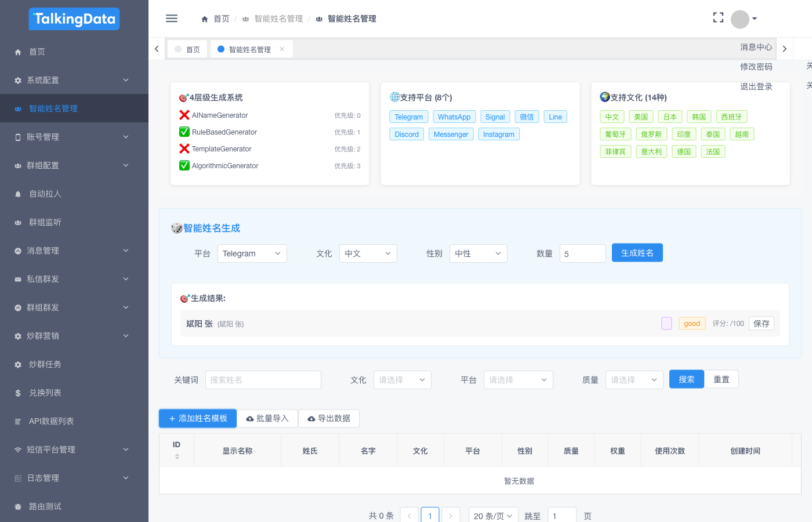Open the 平台 Telegram dropdown
Screen dimensions: 812x522
pos(252,253)
